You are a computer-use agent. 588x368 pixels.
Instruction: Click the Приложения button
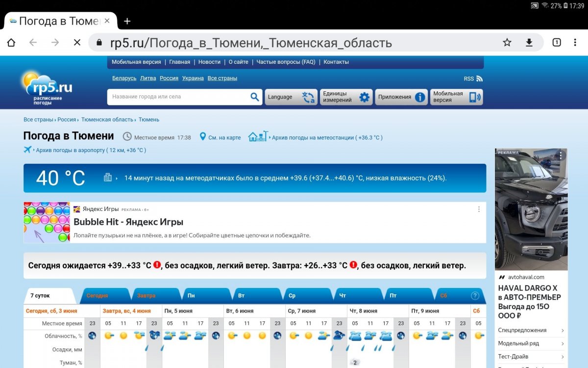(401, 97)
